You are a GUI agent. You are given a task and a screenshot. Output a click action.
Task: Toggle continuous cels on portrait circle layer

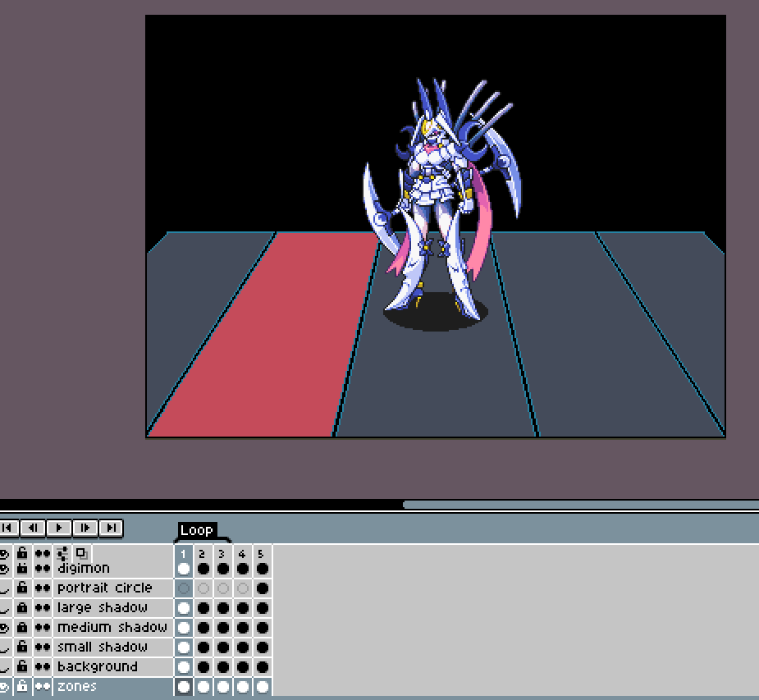click(x=43, y=588)
